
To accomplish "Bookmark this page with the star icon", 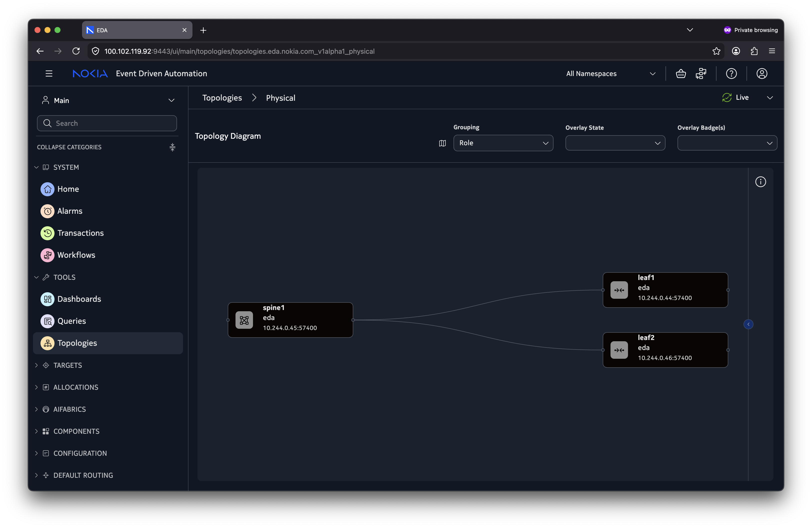I will pyautogui.click(x=716, y=51).
